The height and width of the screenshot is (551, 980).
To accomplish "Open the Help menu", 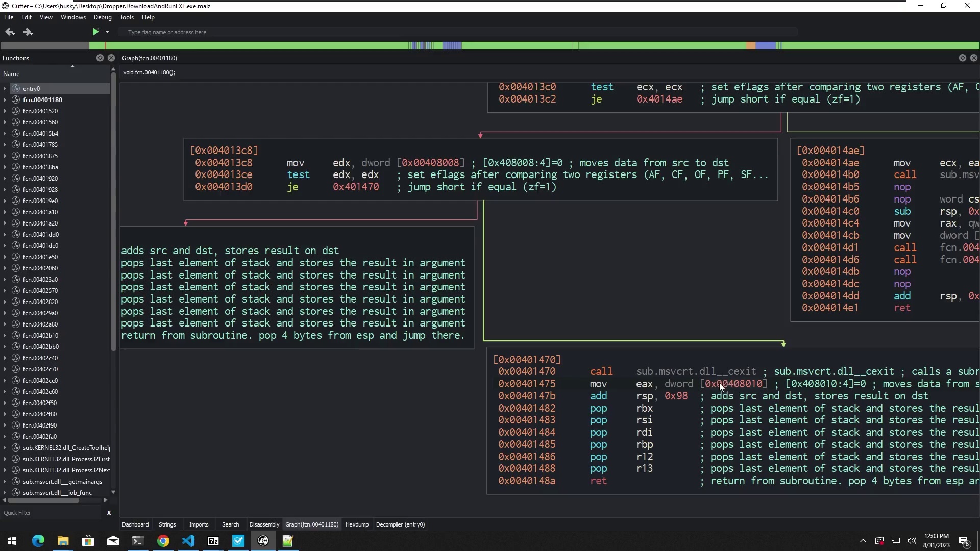I will tap(148, 17).
